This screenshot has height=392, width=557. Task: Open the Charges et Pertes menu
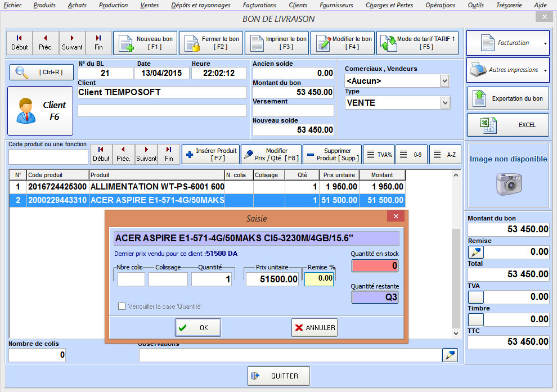[x=389, y=5]
